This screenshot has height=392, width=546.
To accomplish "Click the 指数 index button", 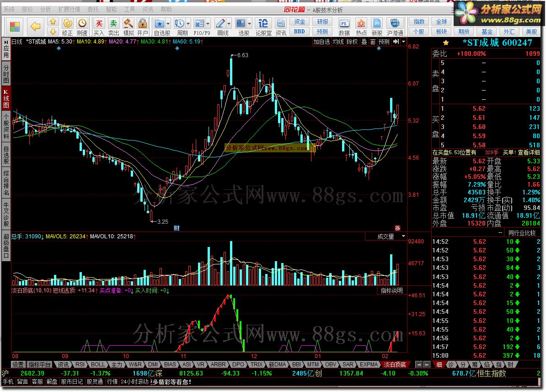I will 419,22.
